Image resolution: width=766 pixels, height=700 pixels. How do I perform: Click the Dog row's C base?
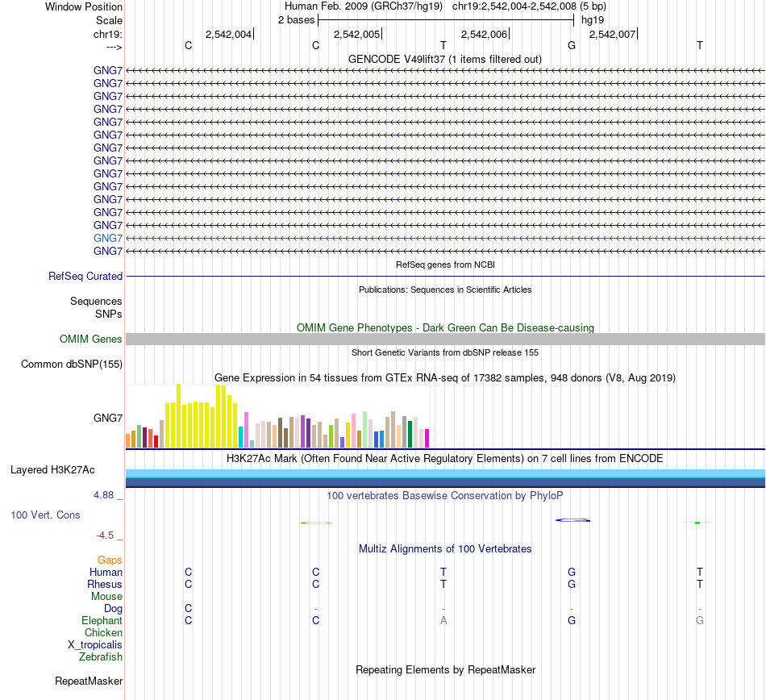pyautogui.click(x=189, y=609)
